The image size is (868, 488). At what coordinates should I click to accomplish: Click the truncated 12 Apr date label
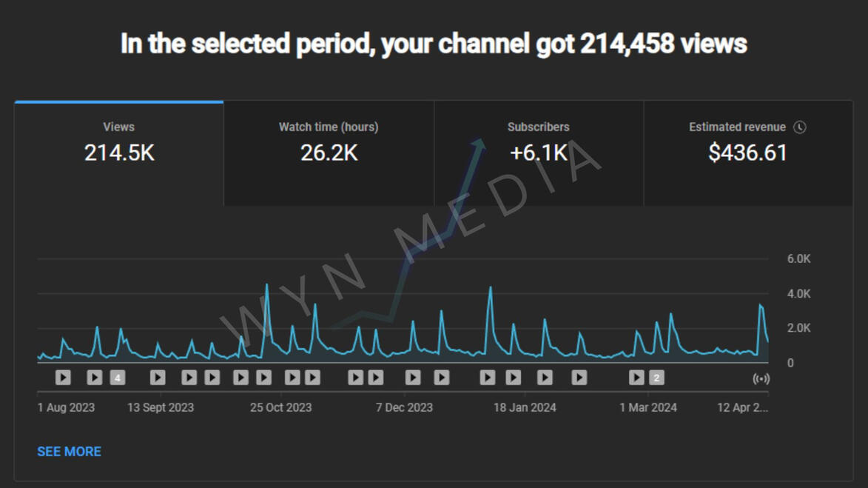pyautogui.click(x=742, y=408)
